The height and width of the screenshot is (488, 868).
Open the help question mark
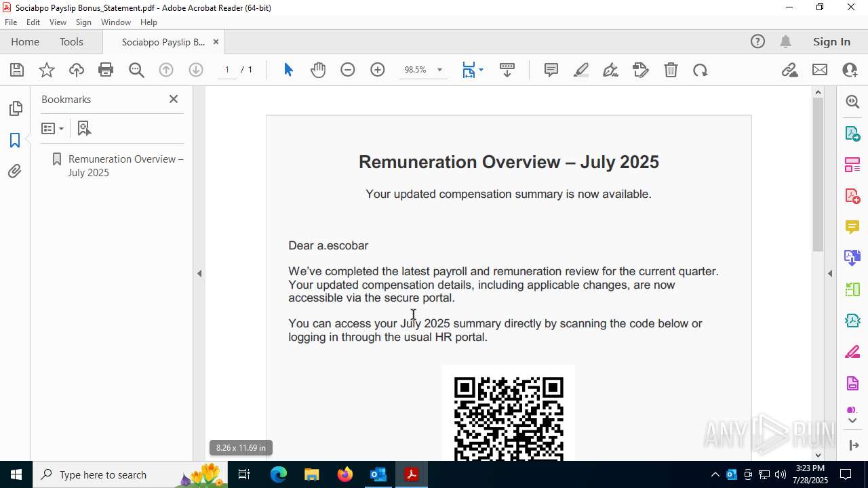[757, 42]
